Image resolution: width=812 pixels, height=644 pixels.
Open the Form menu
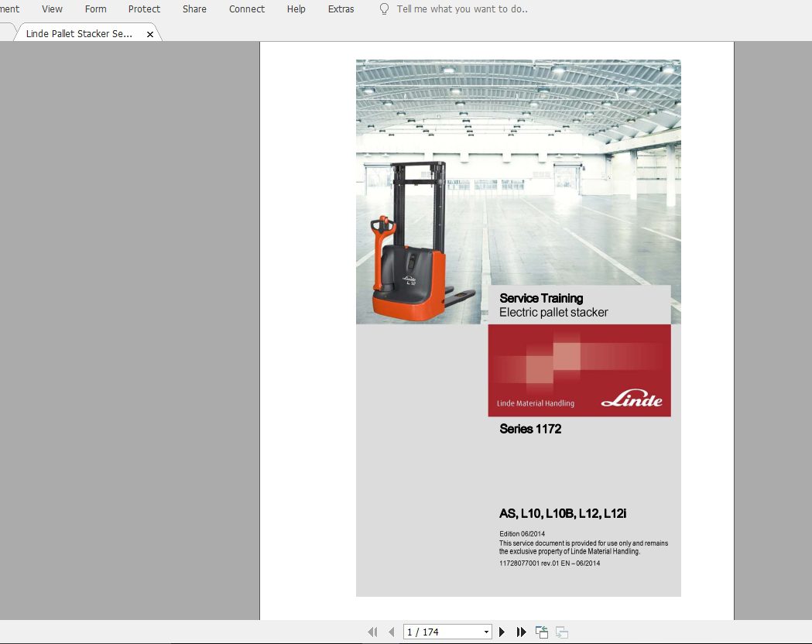click(95, 9)
